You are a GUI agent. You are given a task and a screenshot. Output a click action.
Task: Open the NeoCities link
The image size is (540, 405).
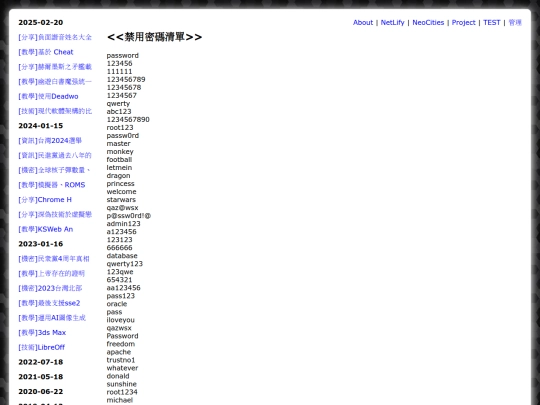428,22
